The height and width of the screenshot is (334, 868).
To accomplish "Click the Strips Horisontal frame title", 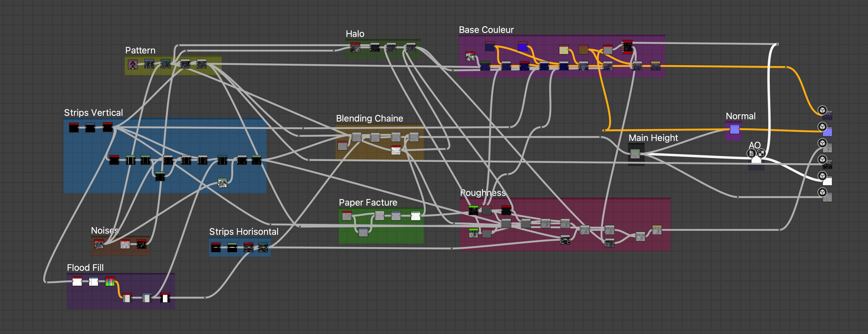I will pos(244,231).
